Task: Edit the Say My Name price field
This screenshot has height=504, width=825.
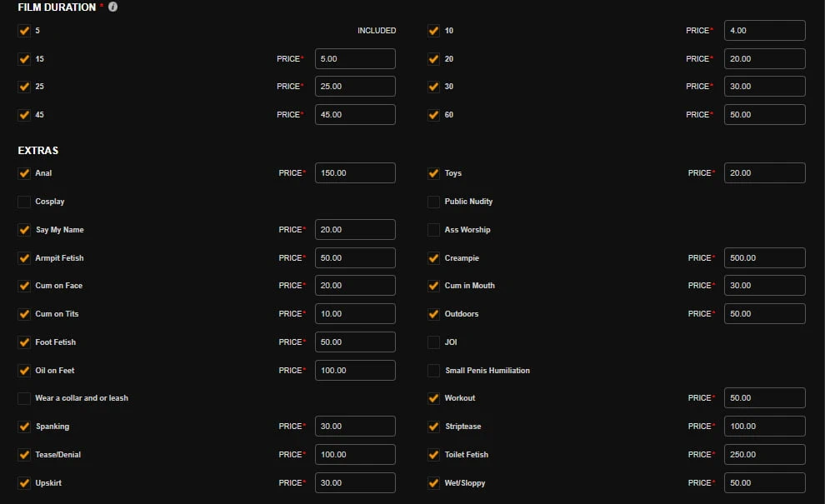Action: pos(355,230)
